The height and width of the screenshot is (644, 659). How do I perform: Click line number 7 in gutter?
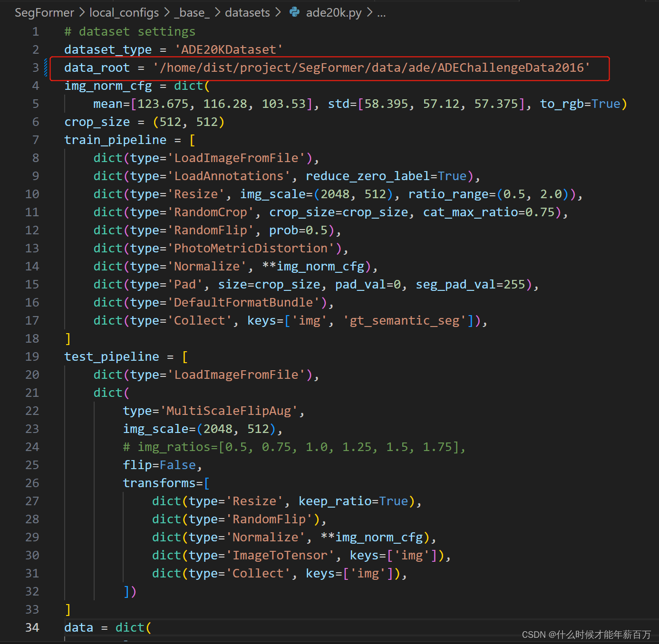(x=36, y=140)
